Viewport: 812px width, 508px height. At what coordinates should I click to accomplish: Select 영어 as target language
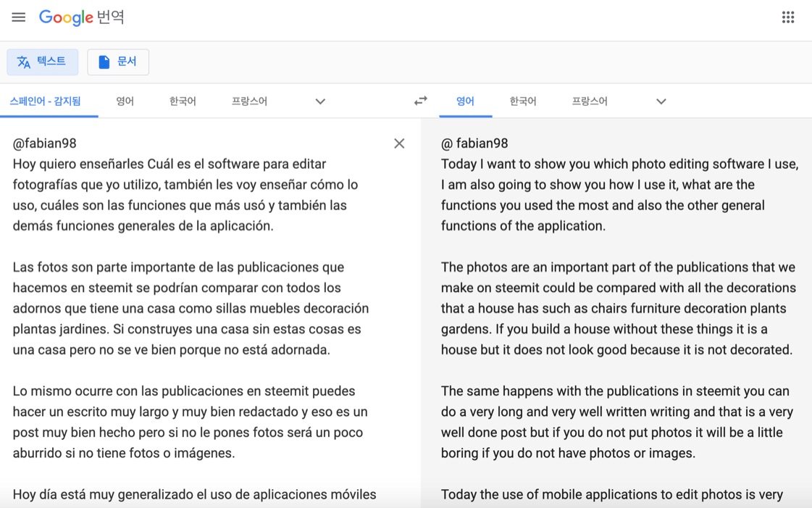point(465,101)
